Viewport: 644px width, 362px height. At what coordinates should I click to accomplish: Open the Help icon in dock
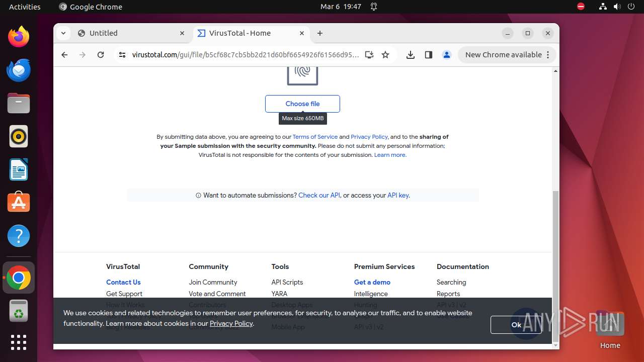coord(19,236)
